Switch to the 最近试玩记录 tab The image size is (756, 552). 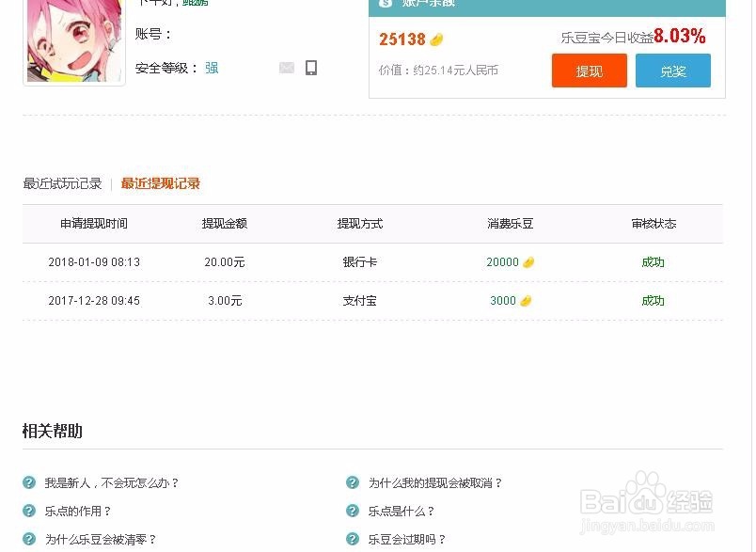[x=61, y=184]
